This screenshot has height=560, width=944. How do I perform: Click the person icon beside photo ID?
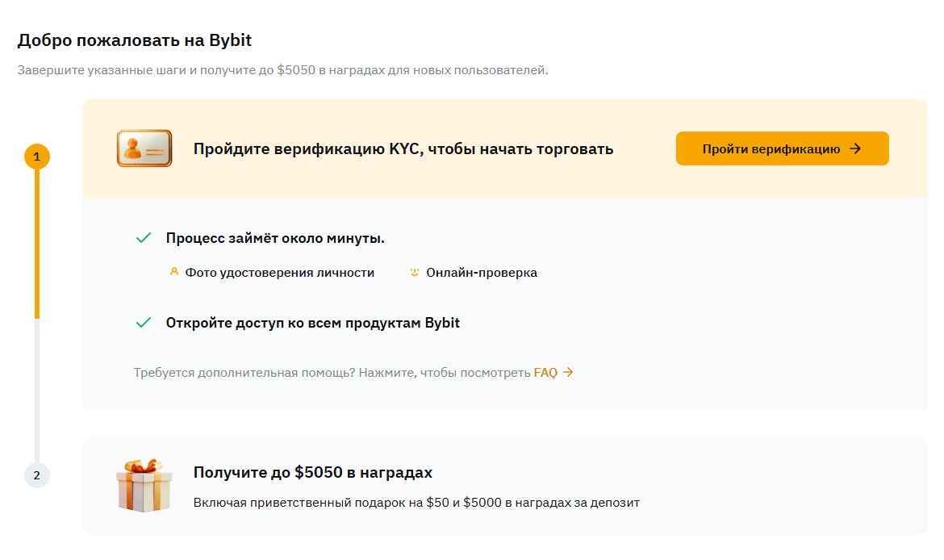pos(173,272)
